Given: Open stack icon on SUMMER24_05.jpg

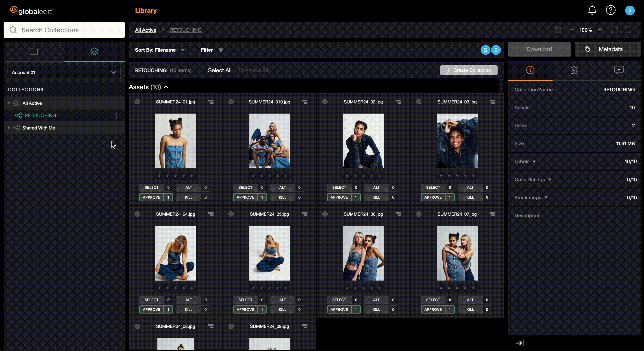Looking at the screenshot, I should click(305, 214).
